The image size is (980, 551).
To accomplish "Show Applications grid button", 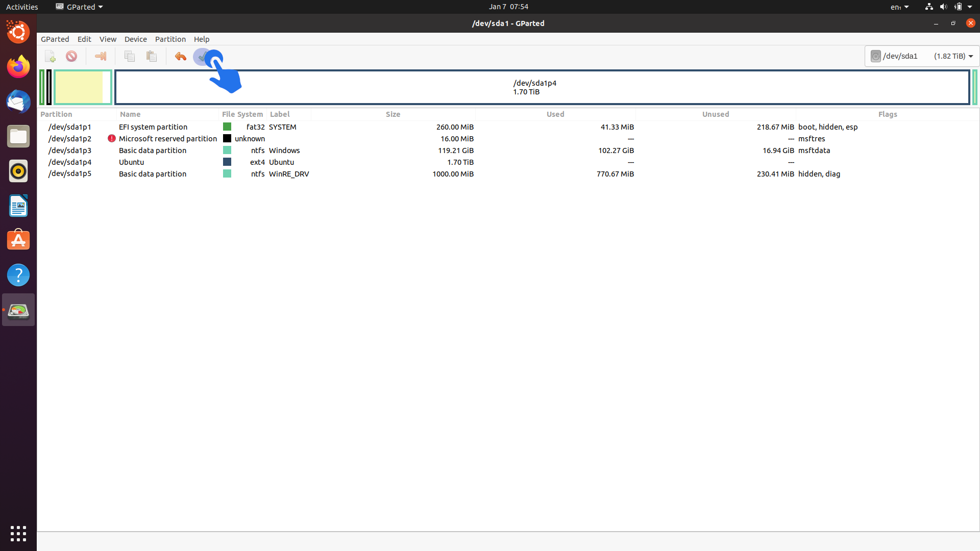I will point(18,534).
